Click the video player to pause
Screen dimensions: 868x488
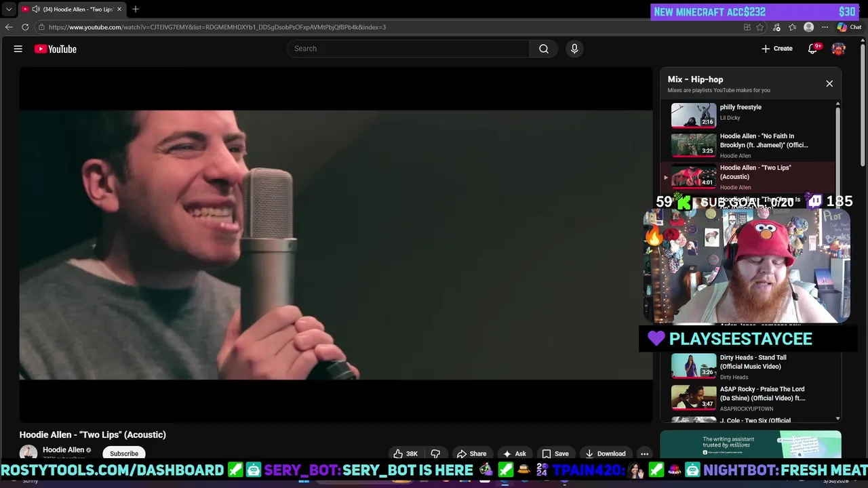(336, 245)
